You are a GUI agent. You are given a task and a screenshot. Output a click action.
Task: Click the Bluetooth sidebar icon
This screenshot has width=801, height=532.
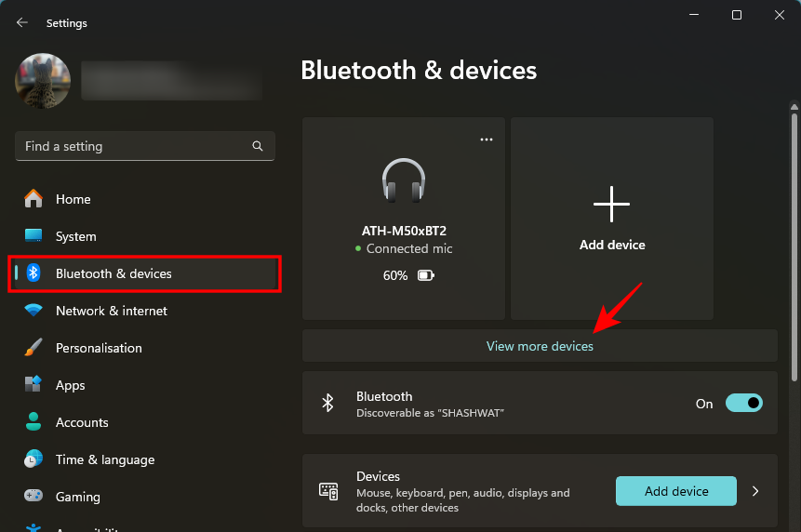point(33,273)
